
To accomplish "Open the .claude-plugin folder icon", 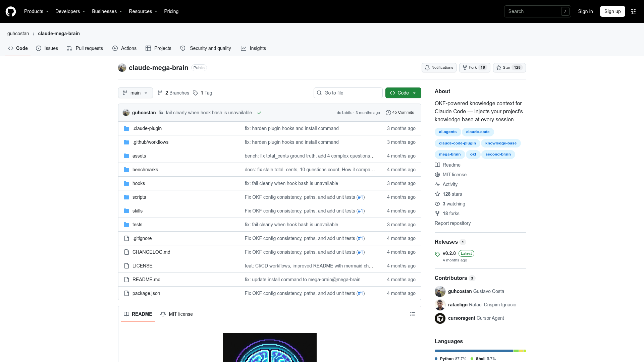I will click(x=126, y=128).
